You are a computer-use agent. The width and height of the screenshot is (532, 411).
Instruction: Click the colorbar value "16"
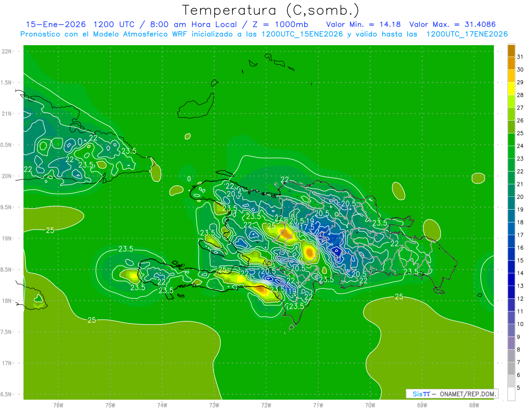tap(520, 248)
